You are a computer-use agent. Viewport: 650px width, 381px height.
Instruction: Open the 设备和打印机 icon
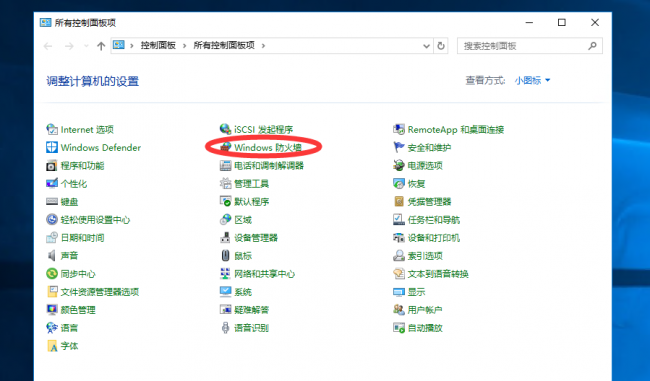coord(399,238)
